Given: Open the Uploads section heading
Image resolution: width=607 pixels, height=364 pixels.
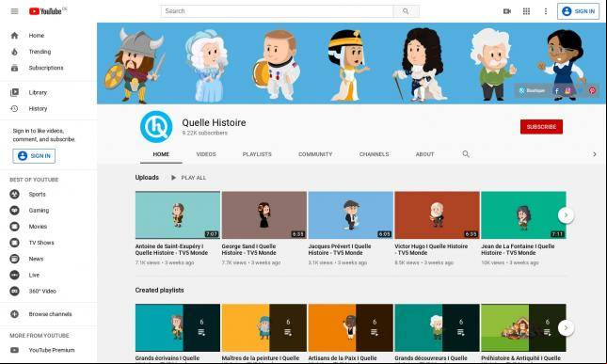Looking at the screenshot, I should 147,178.
